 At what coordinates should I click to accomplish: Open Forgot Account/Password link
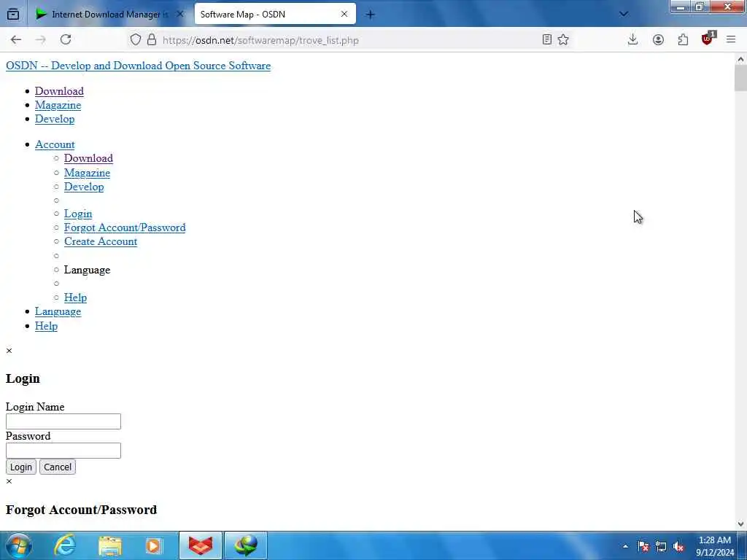pyautogui.click(x=125, y=227)
